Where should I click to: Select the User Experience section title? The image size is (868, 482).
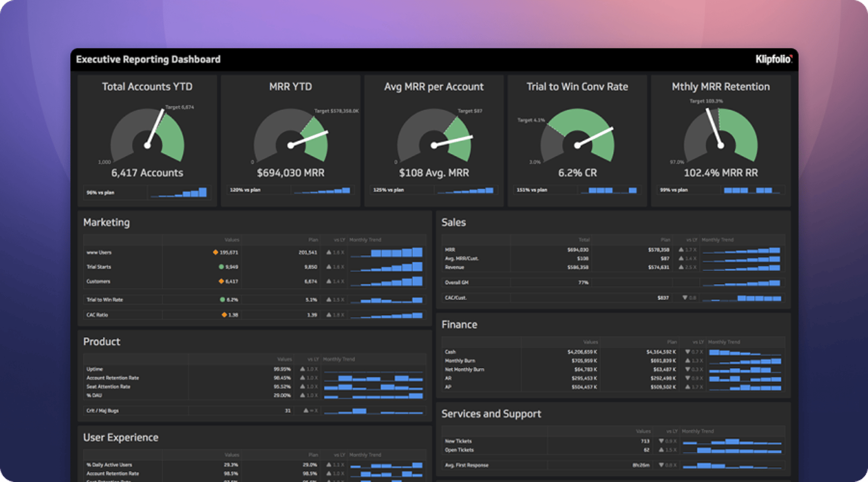tap(121, 437)
